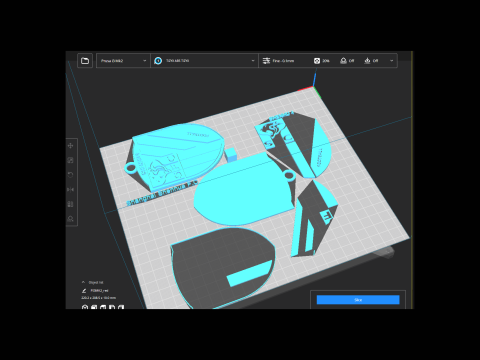Switch to the top view icon
480x360 pixels.
(x=103, y=307)
